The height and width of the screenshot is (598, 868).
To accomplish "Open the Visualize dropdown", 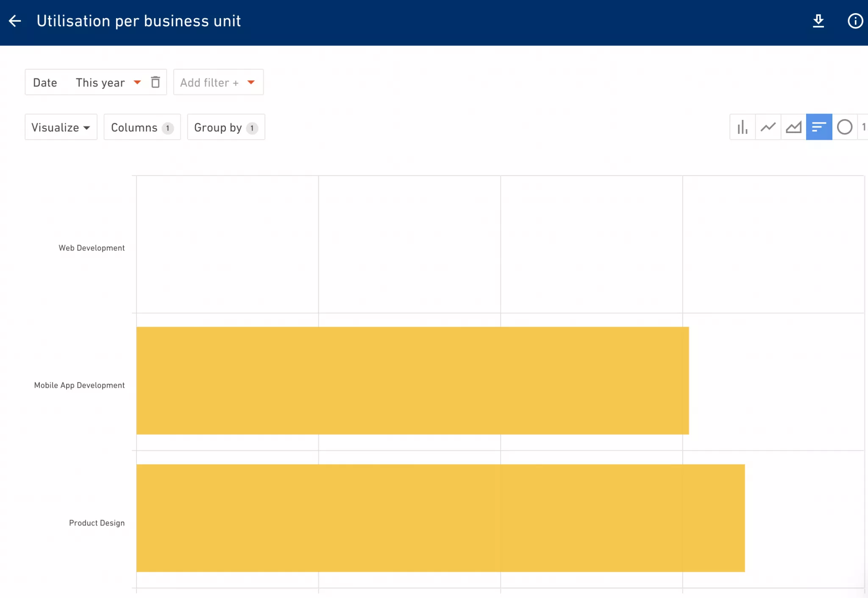I will pos(61,127).
